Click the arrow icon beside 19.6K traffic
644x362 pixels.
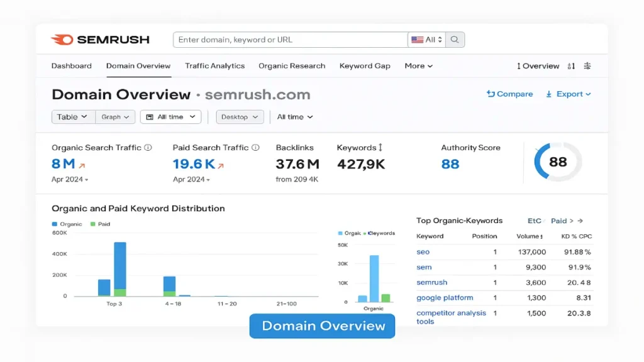click(221, 165)
